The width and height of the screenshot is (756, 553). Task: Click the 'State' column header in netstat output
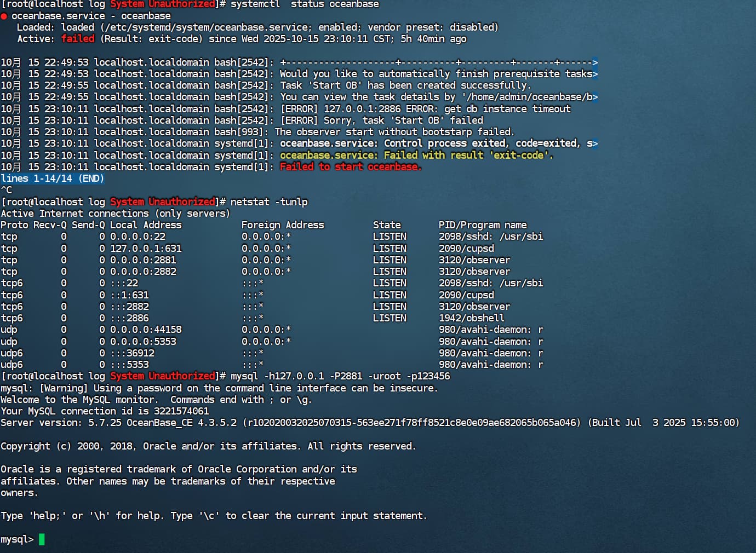point(387,225)
